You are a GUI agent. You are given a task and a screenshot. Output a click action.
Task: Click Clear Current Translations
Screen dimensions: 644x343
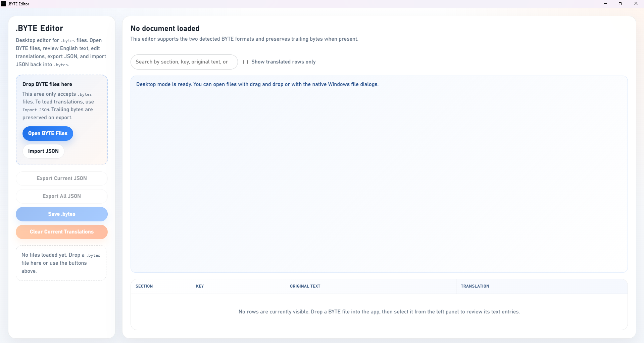point(62,232)
